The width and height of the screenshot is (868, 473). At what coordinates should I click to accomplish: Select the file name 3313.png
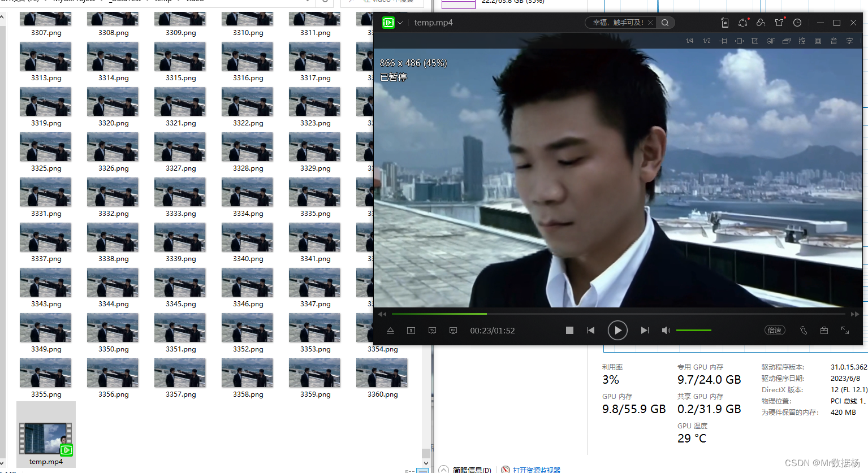(46, 78)
